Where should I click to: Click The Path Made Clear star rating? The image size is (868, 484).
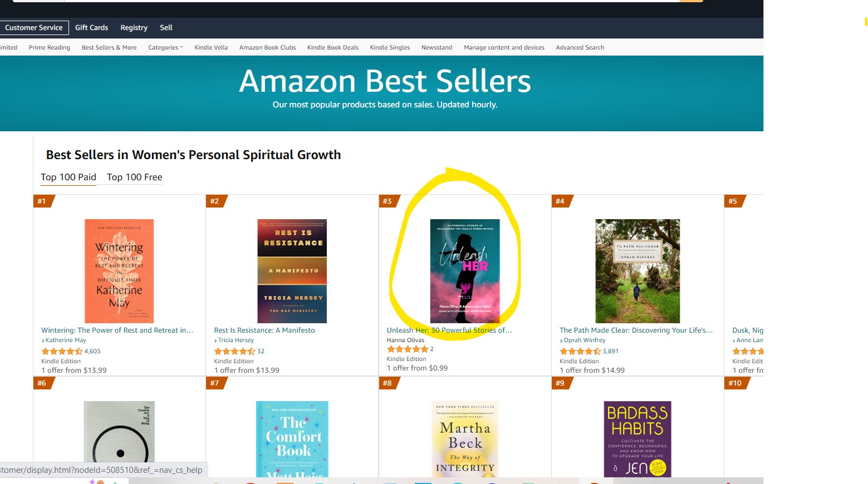tap(580, 352)
